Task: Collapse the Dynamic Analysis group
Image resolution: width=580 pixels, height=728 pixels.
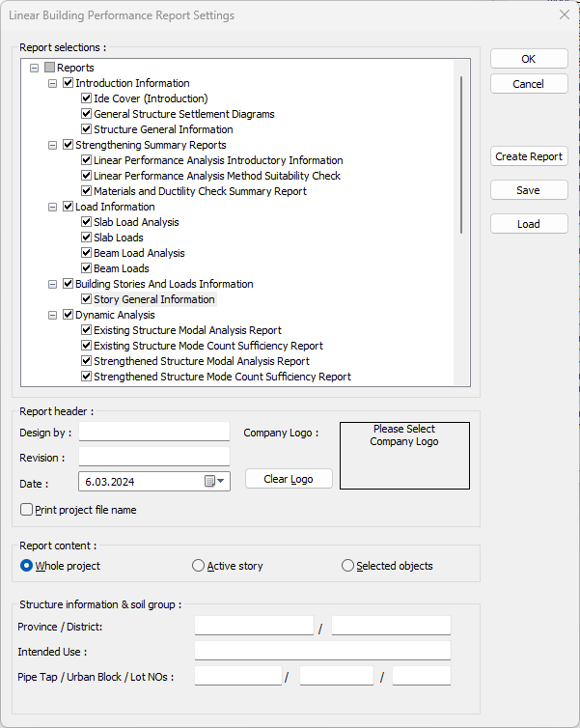Action: click(53, 315)
